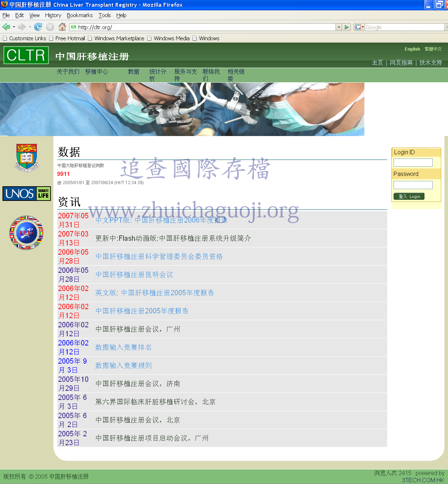Click the ELTR flags circle logo
This screenshot has height=484, width=448.
(x=27, y=233)
